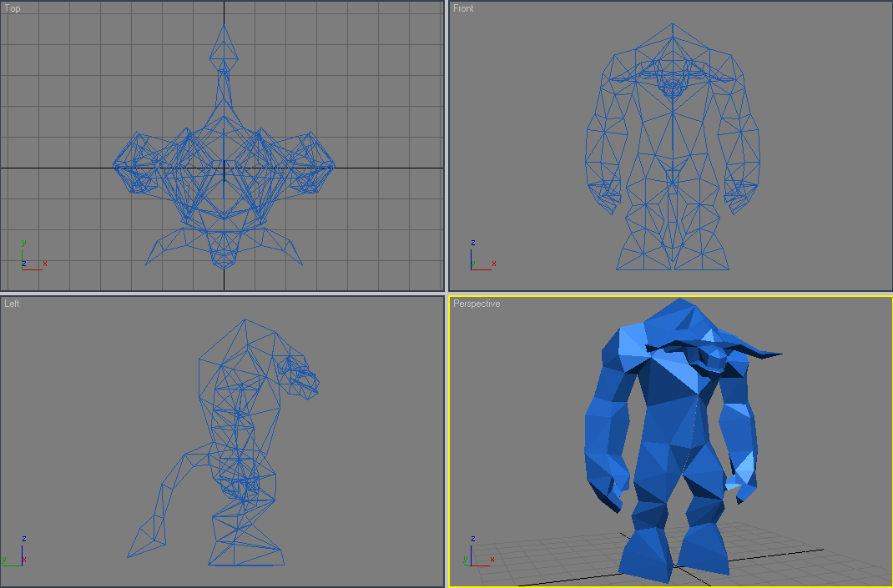The width and height of the screenshot is (893, 588).
Task: Click the Top viewport label
Action: (12, 8)
